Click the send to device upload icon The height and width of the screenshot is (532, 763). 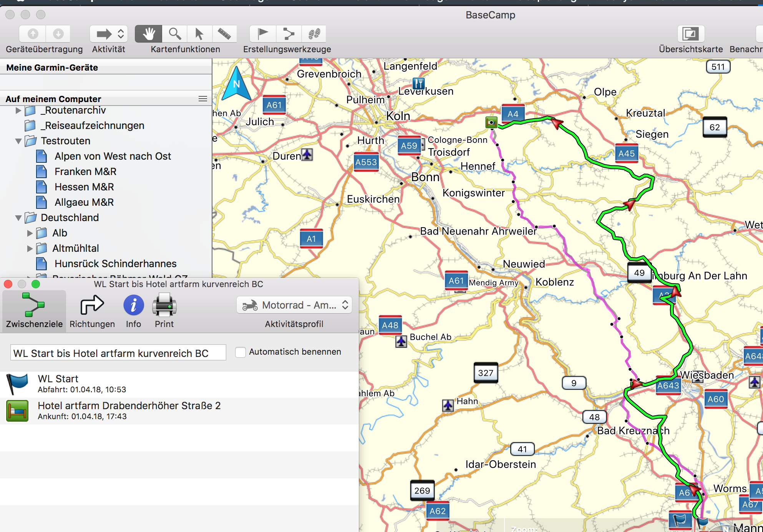pos(33,34)
